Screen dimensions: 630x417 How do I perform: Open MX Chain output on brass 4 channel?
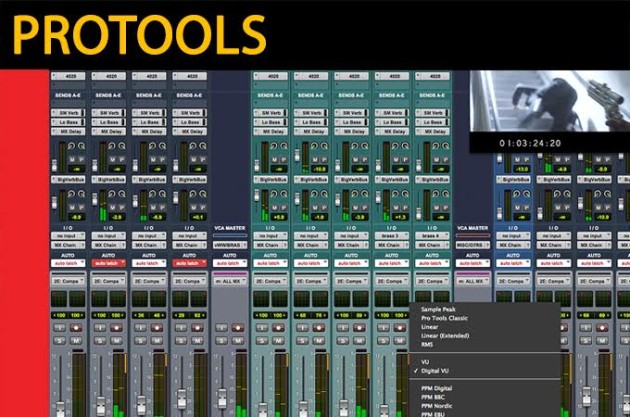tap(432, 245)
